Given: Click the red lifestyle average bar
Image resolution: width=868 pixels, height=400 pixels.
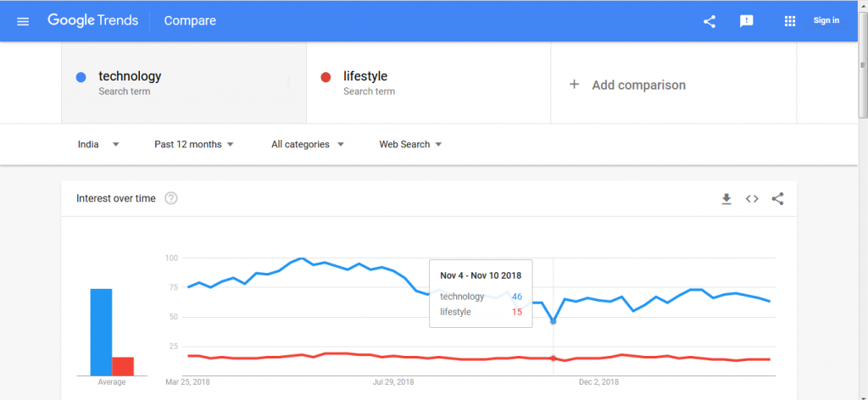Looking at the screenshot, I should (123, 366).
